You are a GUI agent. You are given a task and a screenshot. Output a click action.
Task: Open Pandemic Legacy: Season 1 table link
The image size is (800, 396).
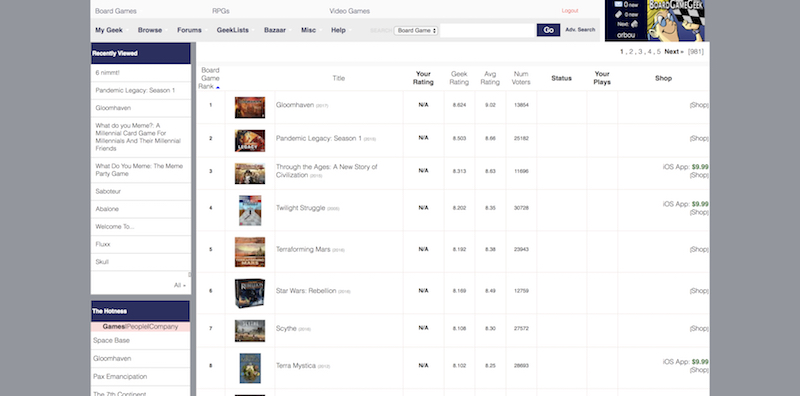318,138
